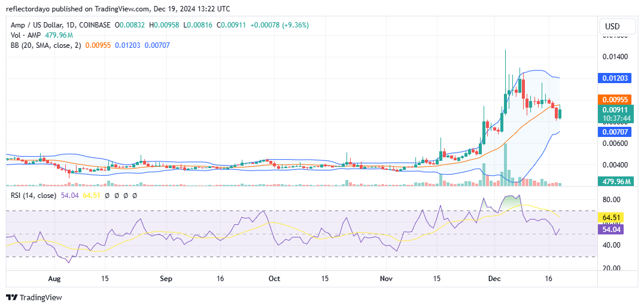Screen dimensions: 644x308
Task: Click the BB lower value 0.00707 in legend
Action: tap(156, 45)
